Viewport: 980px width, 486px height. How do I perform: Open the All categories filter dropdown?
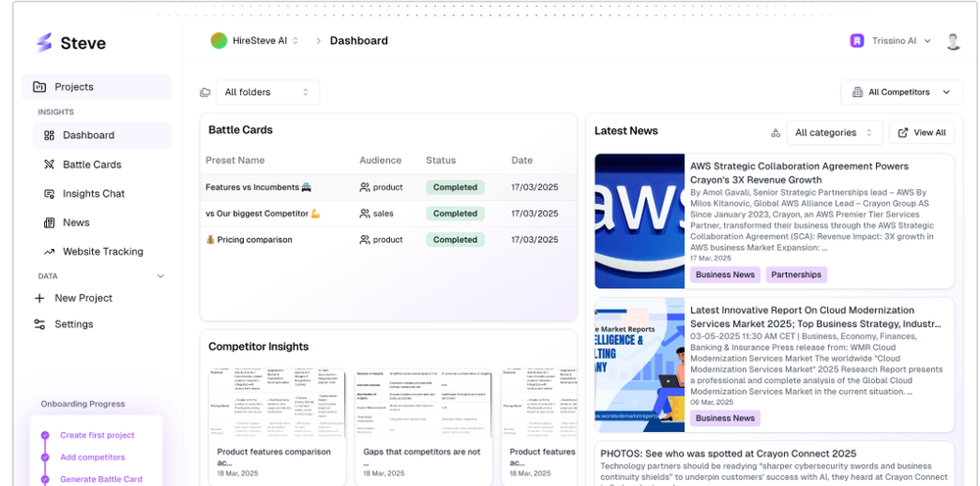[x=834, y=132]
